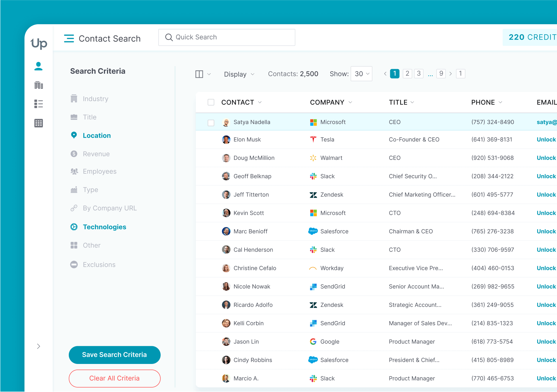Click the Walmart logo icon

point(313,158)
